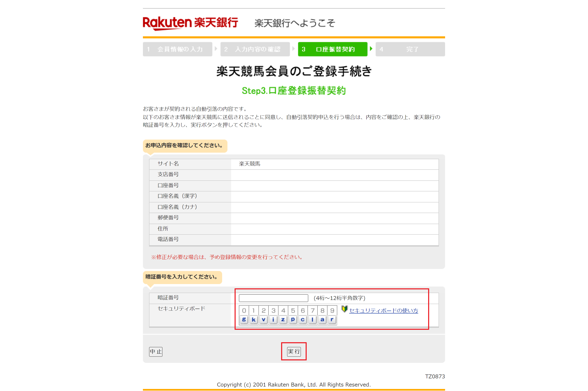
Task: Click the 口座番号 row label
Action: click(x=168, y=185)
